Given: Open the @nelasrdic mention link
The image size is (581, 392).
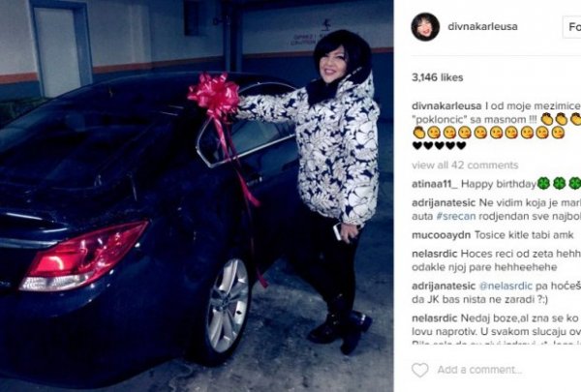Looking at the screenshot, I should 505,286.
